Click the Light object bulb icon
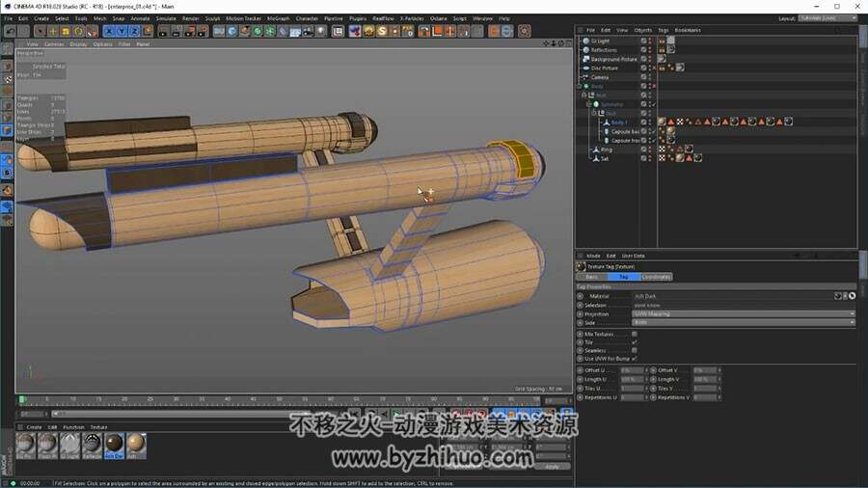The image size is (868, 488). point(321,32)
